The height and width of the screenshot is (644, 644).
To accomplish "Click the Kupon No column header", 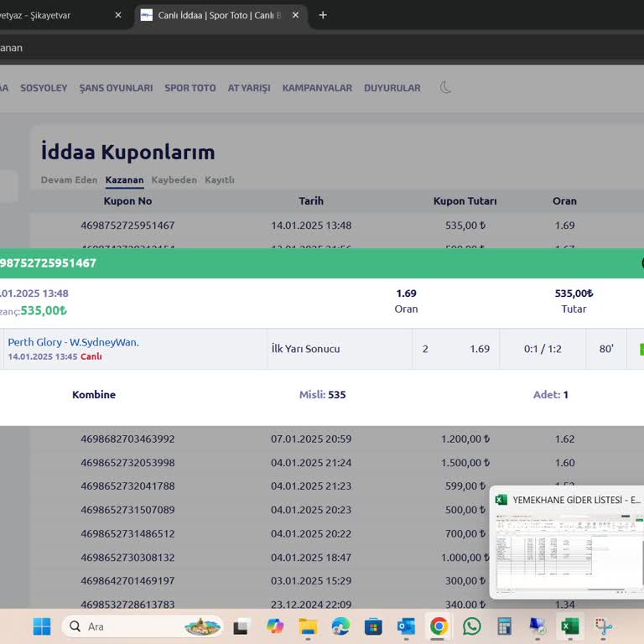I will (127, 201).
